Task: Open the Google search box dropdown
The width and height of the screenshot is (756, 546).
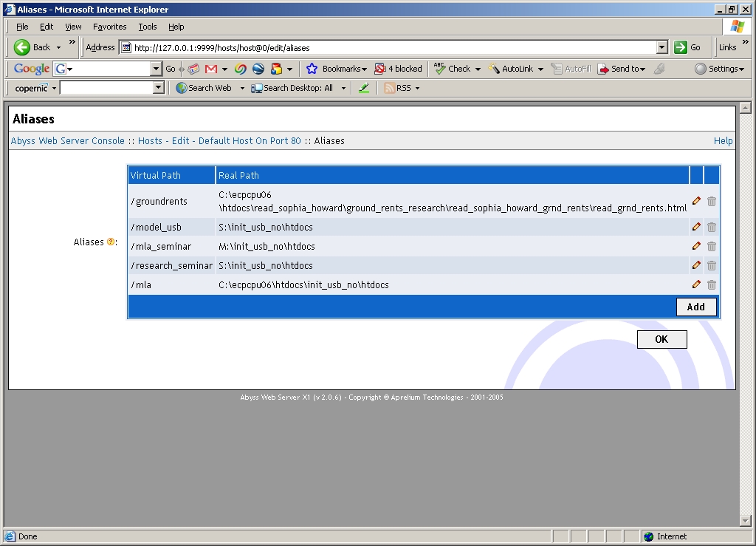Action: click(x=156, y=69)
